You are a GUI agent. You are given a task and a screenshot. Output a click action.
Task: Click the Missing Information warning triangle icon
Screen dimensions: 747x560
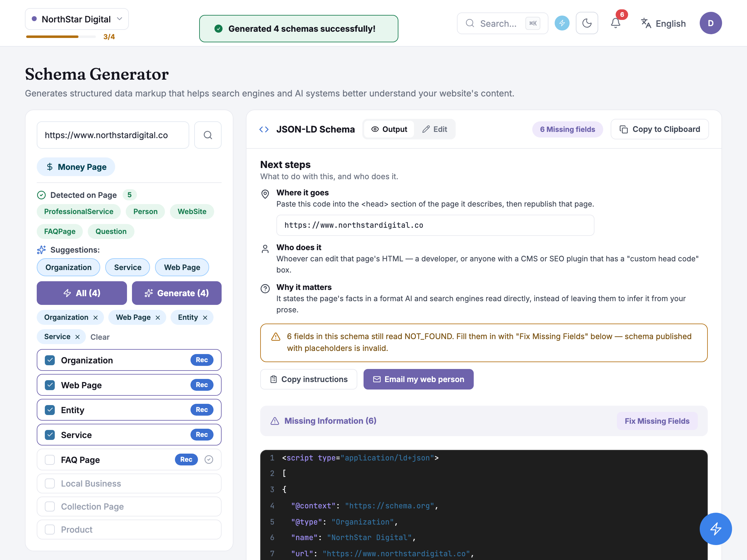point(275,421)
